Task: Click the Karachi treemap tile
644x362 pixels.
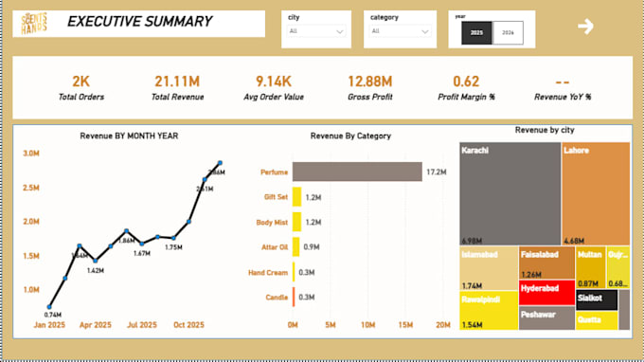Action: (x=510, y=194)
